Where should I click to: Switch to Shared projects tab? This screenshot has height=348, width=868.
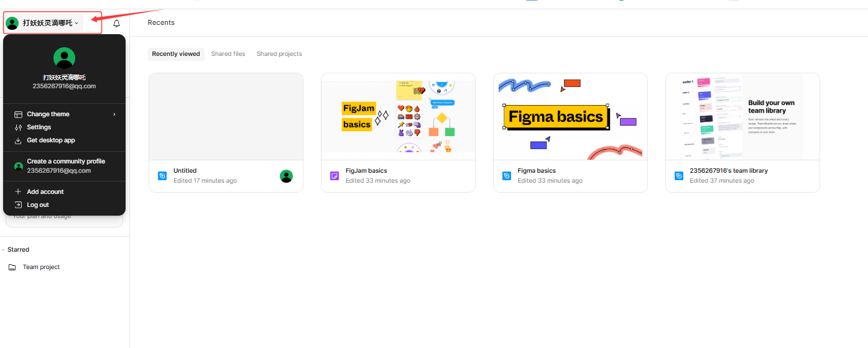pyautogui.click(x=279, y=54)
